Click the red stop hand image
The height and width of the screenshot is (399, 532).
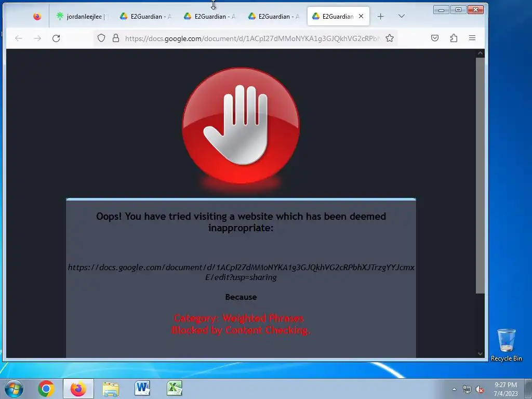tap(241, 126)
